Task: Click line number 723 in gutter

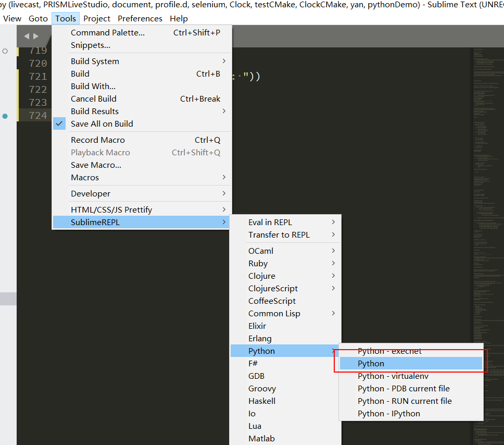Action: pyautogui.click(x=38, y=102)
